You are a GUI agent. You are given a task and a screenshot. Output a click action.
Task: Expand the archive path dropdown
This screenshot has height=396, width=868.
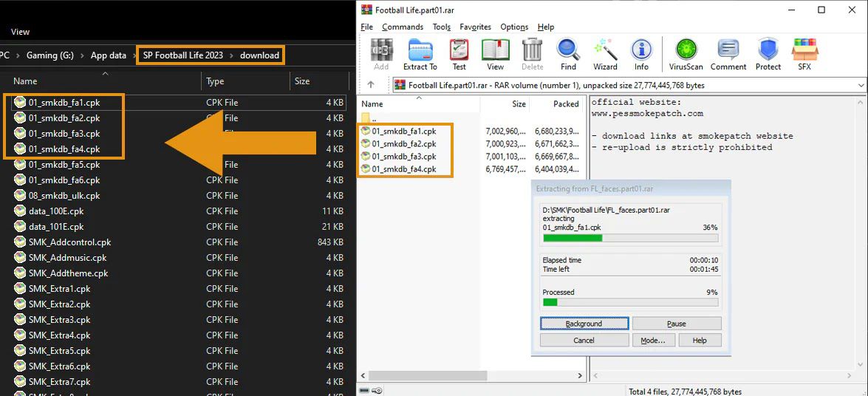point(861,85)
